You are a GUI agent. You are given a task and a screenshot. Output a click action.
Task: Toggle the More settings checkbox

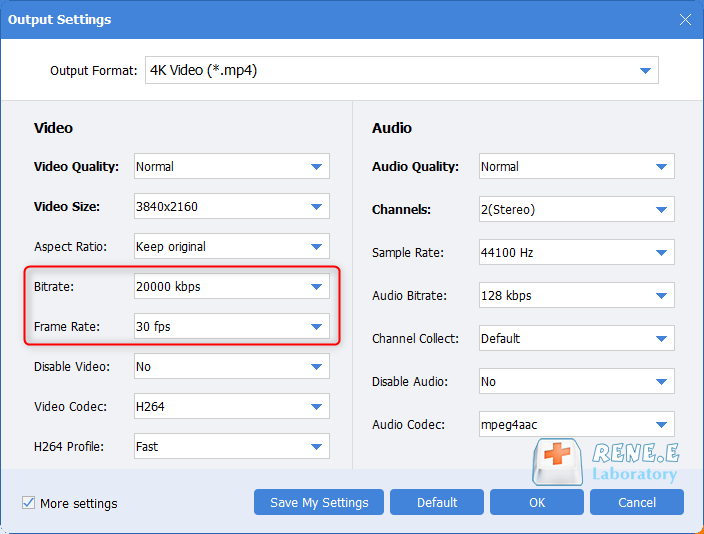click(x=29, y=503)
